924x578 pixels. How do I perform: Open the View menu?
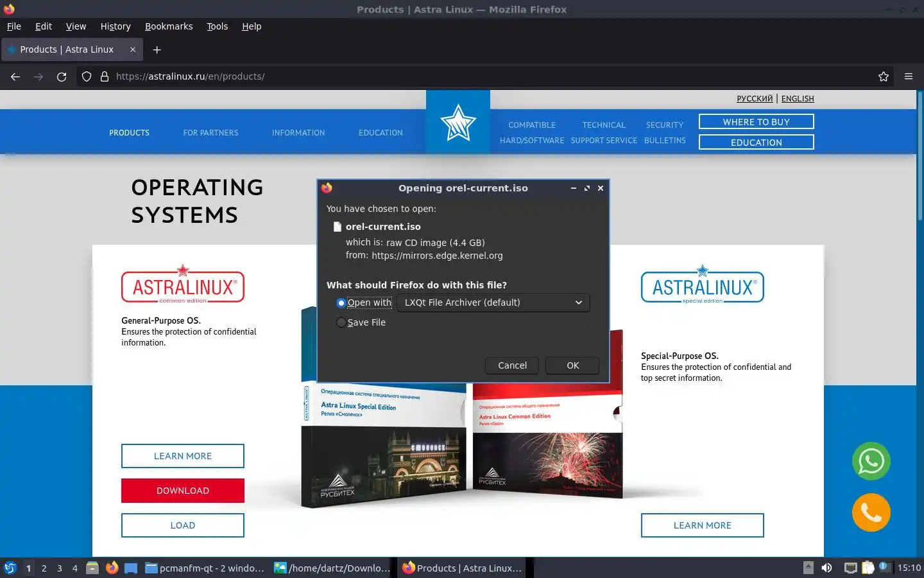[76, 26]
